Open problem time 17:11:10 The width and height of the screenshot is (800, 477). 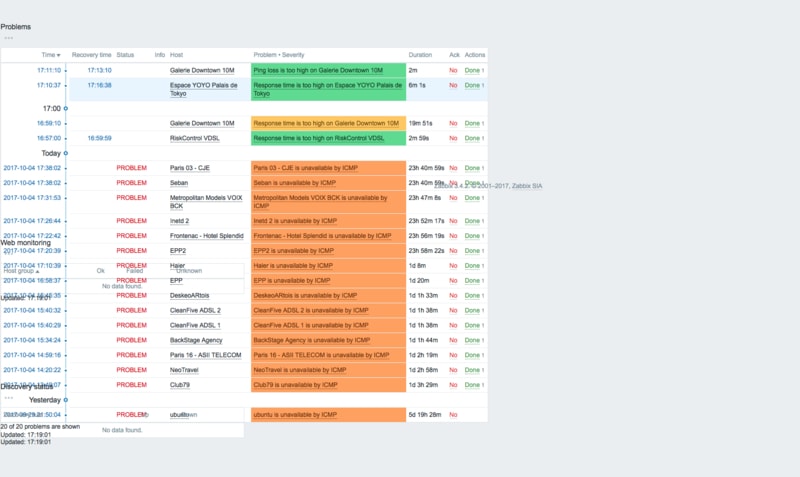click(48, 70)
